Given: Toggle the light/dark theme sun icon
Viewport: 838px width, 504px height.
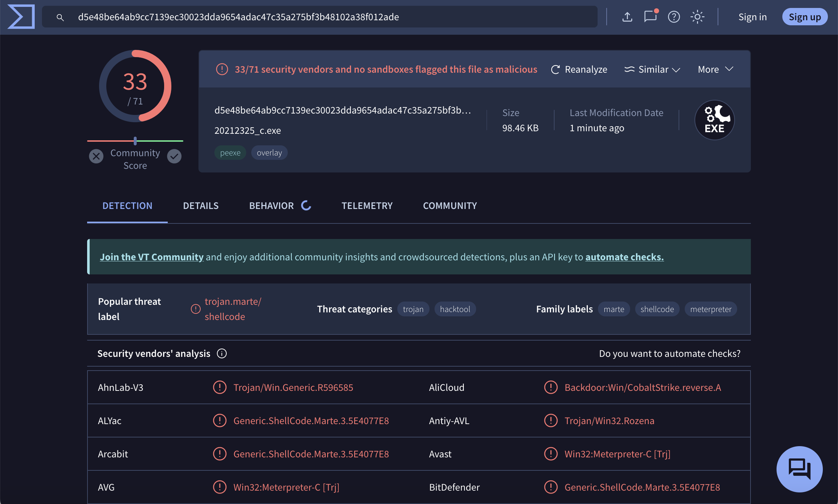Looking at the screenshot, I should (x=697, y=17).
